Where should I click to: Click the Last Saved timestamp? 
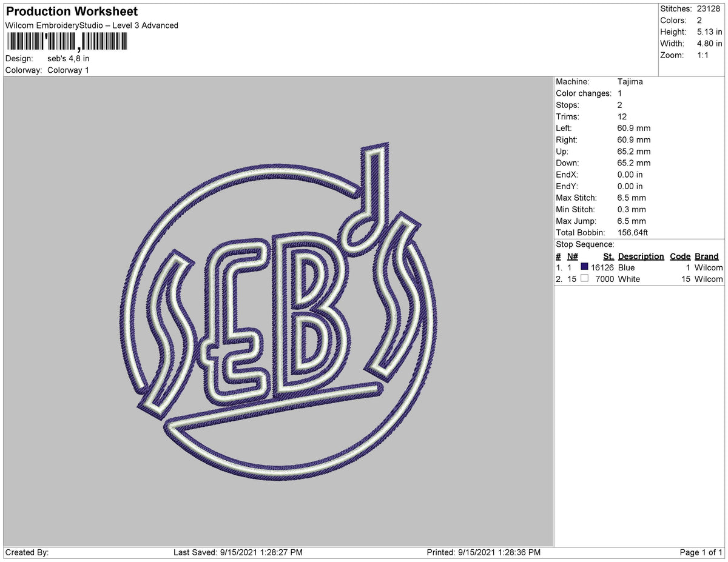pos(237,552)
